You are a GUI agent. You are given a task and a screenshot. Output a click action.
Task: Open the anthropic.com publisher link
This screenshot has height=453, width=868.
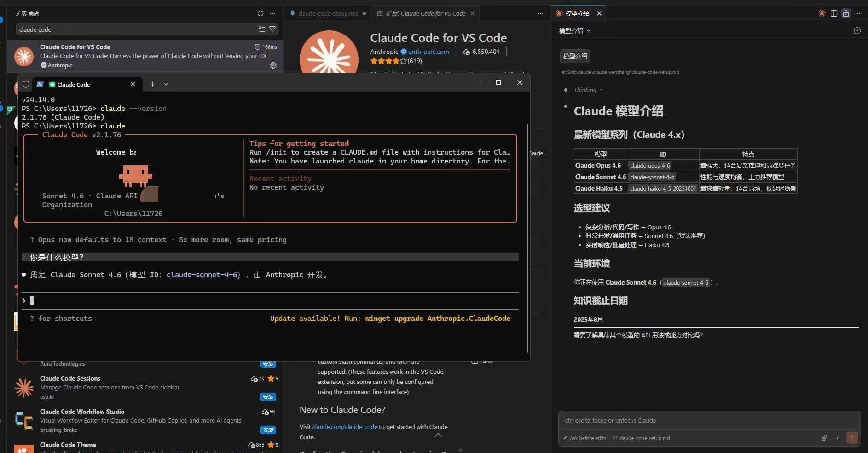[x=428, y=52]
